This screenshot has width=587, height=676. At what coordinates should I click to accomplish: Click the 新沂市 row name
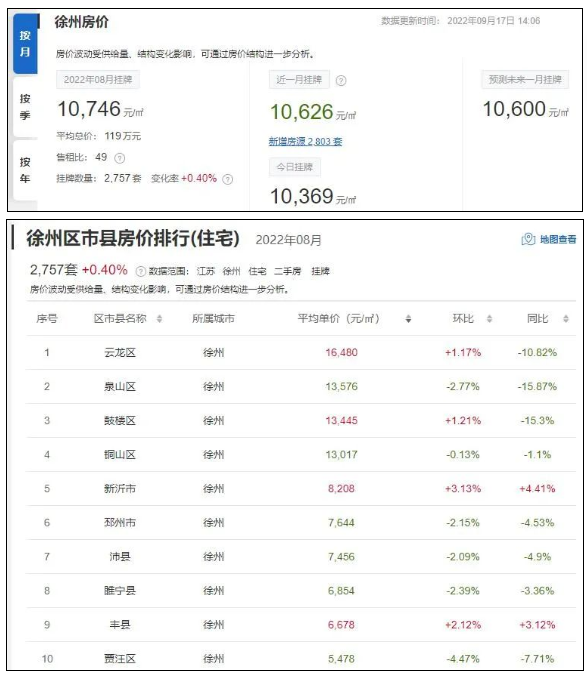tap(120, 489)
